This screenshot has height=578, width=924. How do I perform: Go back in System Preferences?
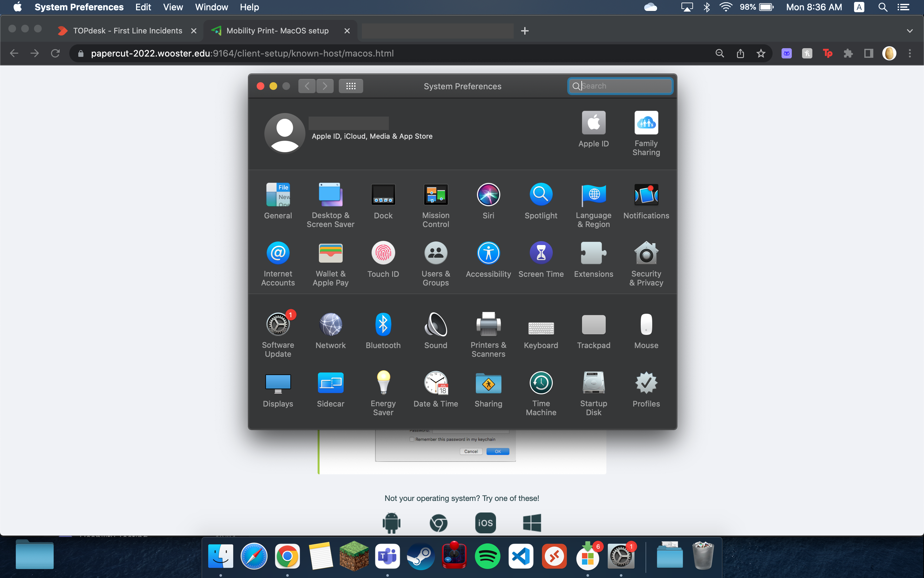(x=307, y=86)
